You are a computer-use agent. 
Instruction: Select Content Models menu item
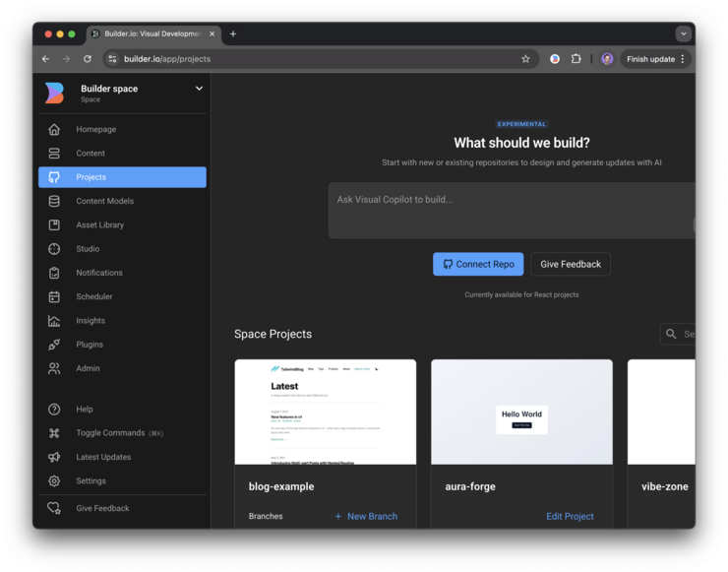123,201
